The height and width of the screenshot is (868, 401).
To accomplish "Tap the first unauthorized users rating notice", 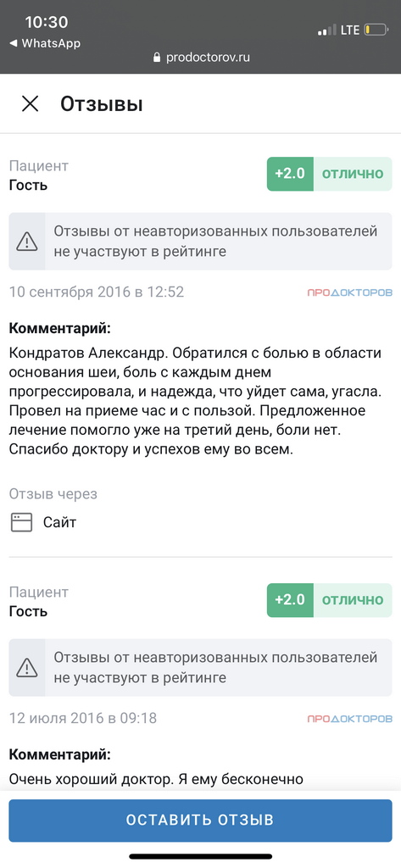I will point(200,242).
